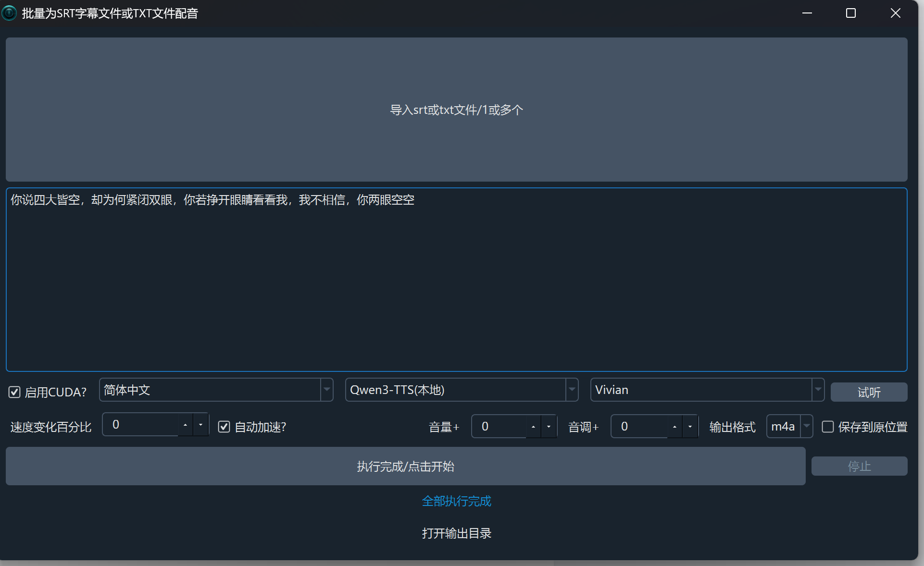Click the app logo icon in title bar
This screenshot has height=566, width=924.
click(x=9, y=13)
